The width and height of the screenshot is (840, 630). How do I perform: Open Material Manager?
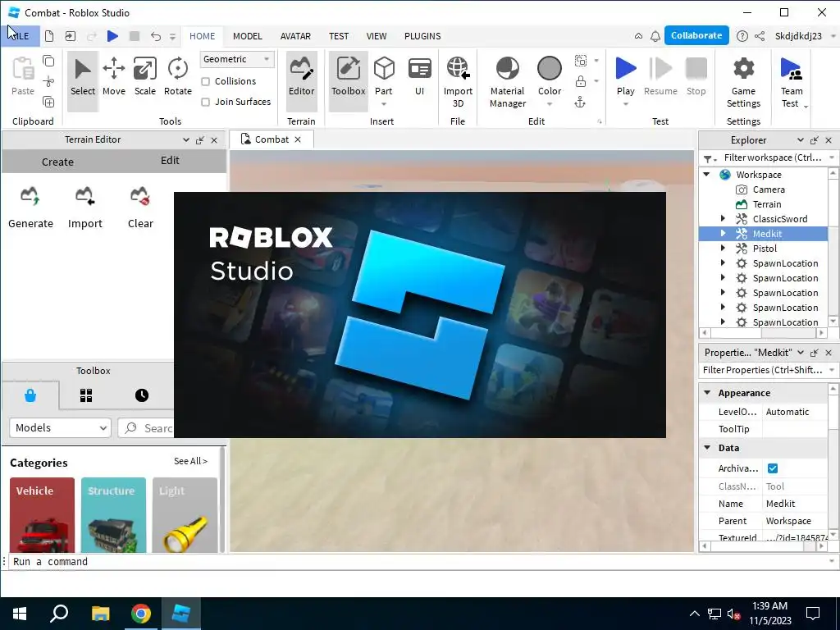click(x=507, y=81)
